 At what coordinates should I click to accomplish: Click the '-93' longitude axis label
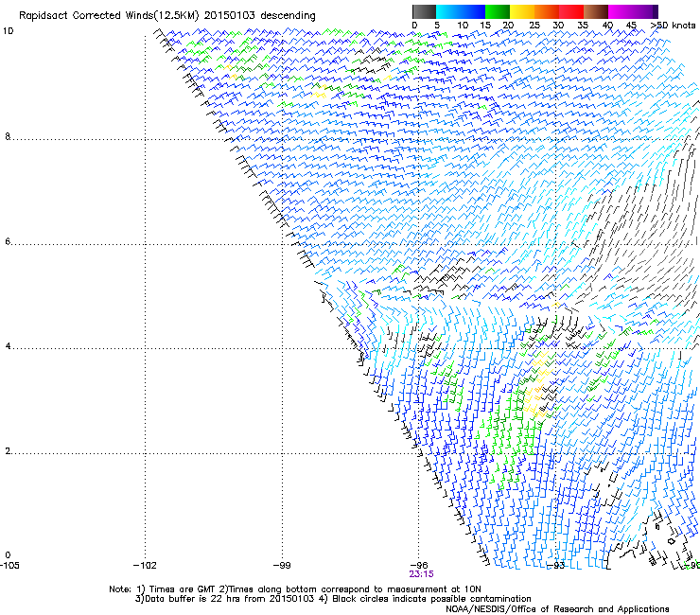556,566
